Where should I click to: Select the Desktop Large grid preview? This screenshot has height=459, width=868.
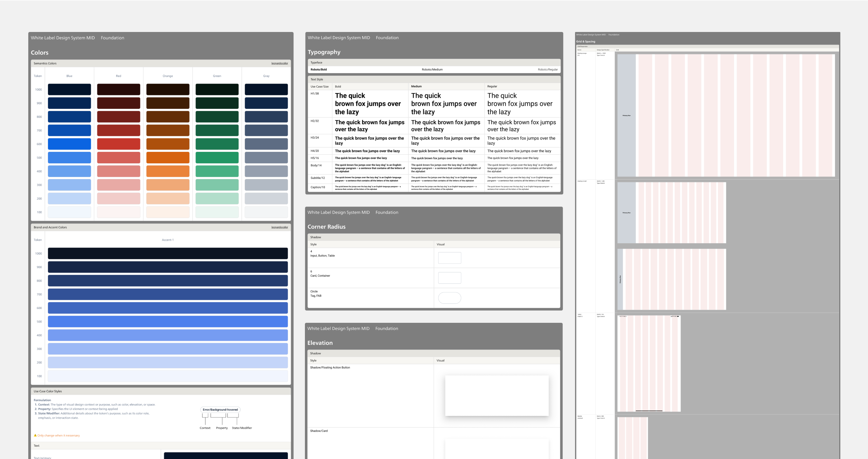tap(726, 115)
